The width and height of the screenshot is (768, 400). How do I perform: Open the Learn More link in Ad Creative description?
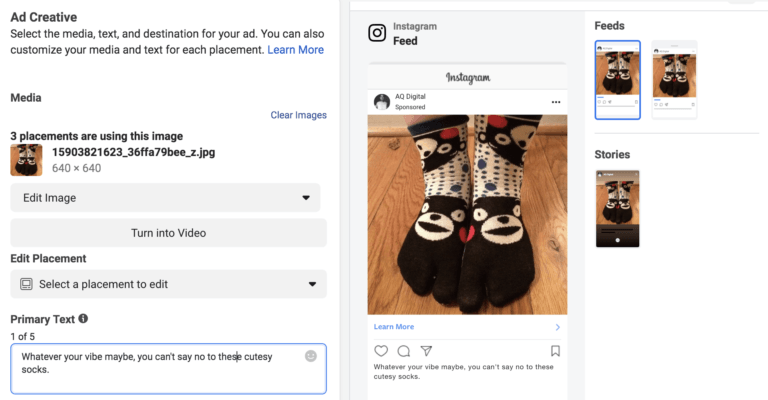(295, 50)
